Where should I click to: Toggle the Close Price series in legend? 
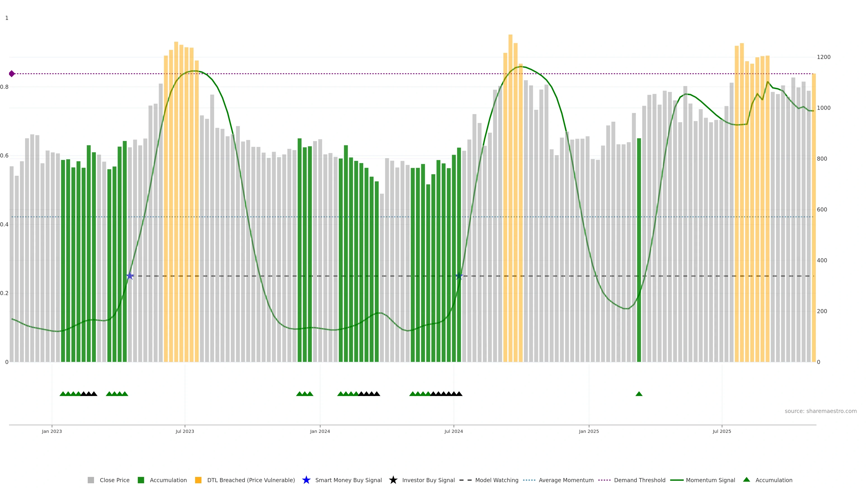(x=115, y=480)
